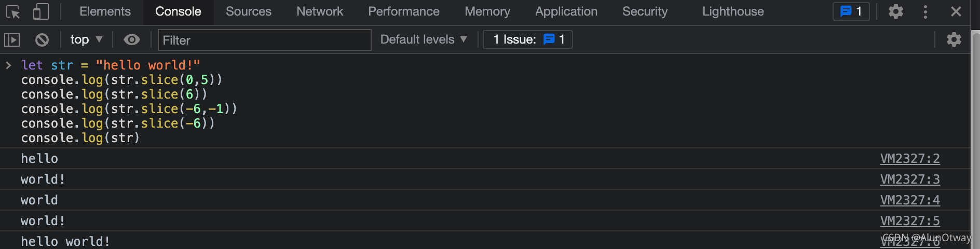
Task: Follow the VM2327:2 source link
Action: click(910, 158)
